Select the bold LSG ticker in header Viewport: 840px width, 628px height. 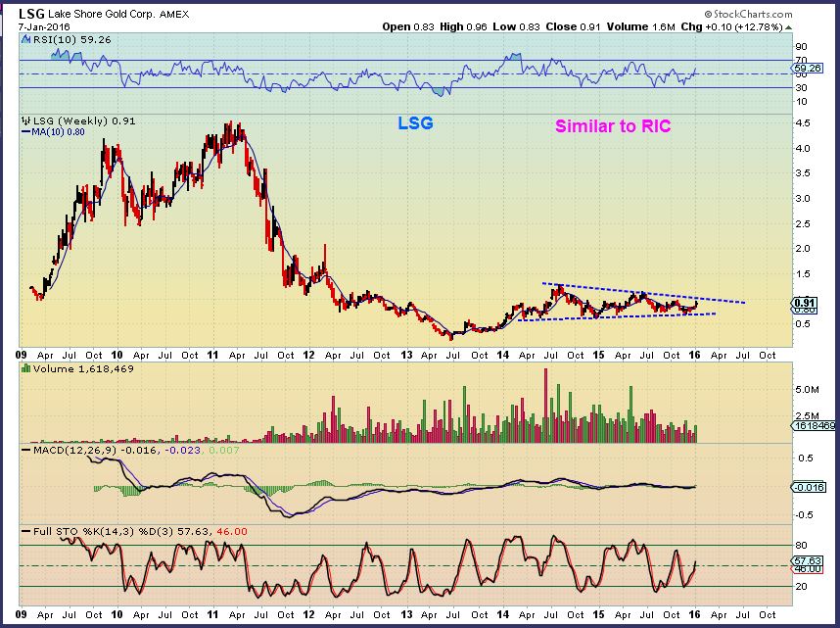[x=31, y=14]
